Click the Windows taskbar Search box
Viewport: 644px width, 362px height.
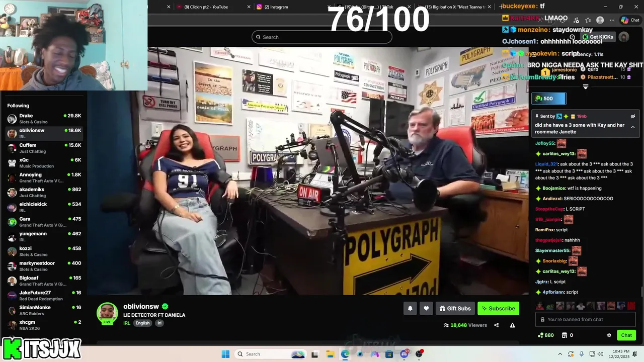[271, 354]
